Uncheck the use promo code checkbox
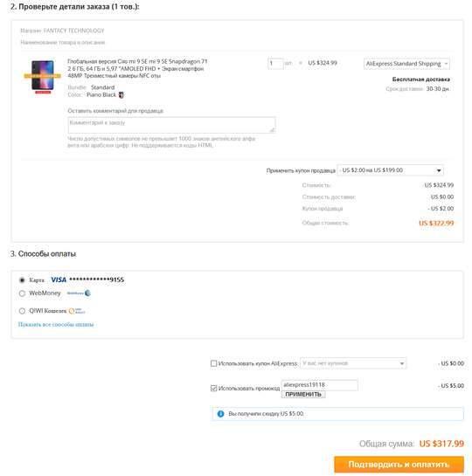This screenshot has height=476, width=472. 213,388
